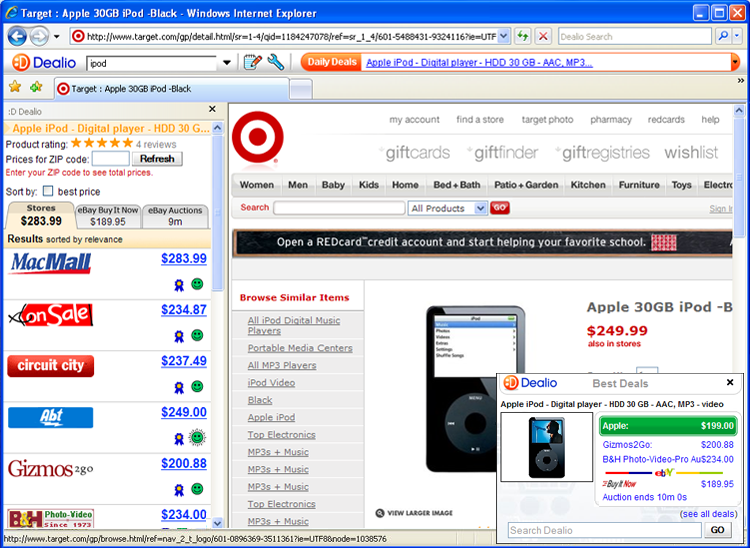Open the MacMall store logo
Viewport: 750px width, 548px height.
click(x=50, y=263)
